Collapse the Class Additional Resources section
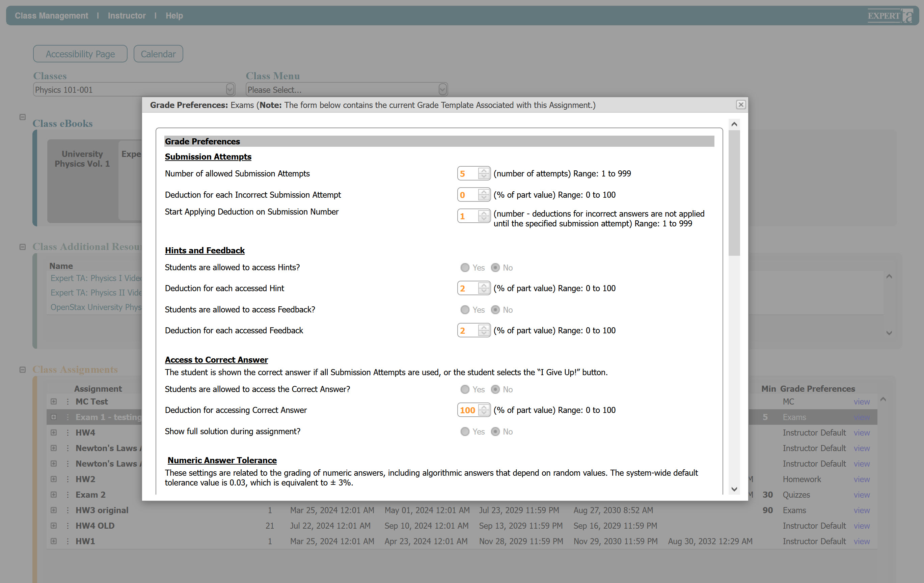Screen dimensions: 924x583 [23, 247]
